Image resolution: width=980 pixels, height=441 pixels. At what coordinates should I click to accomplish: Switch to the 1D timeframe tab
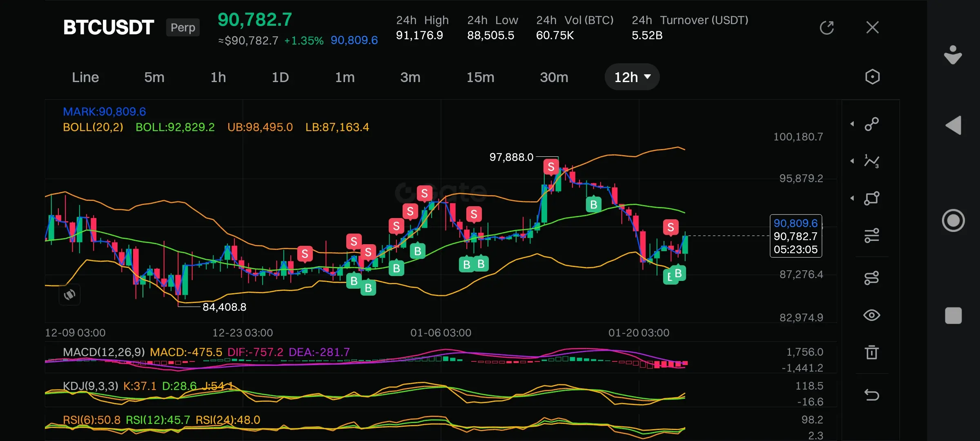tap(280, 77)
